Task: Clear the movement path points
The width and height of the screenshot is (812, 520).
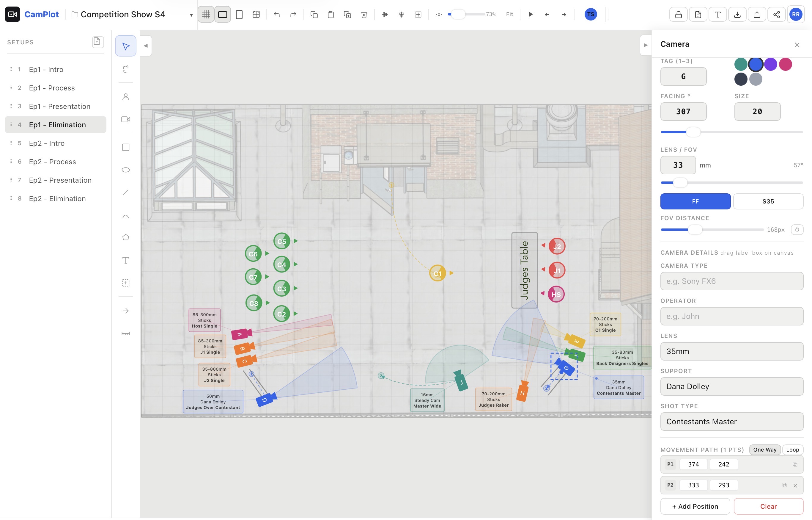Action: click(x=768, y=506)
